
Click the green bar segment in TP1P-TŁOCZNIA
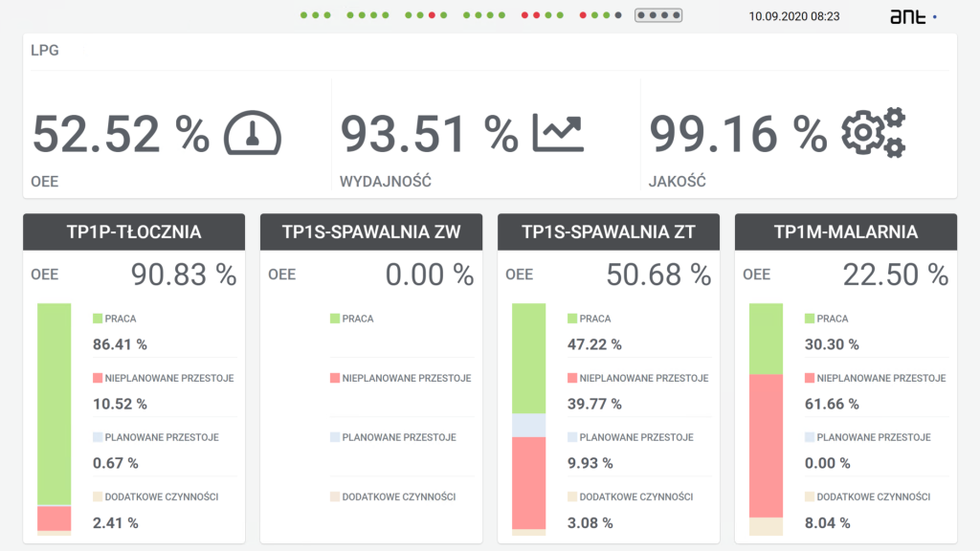55,405
